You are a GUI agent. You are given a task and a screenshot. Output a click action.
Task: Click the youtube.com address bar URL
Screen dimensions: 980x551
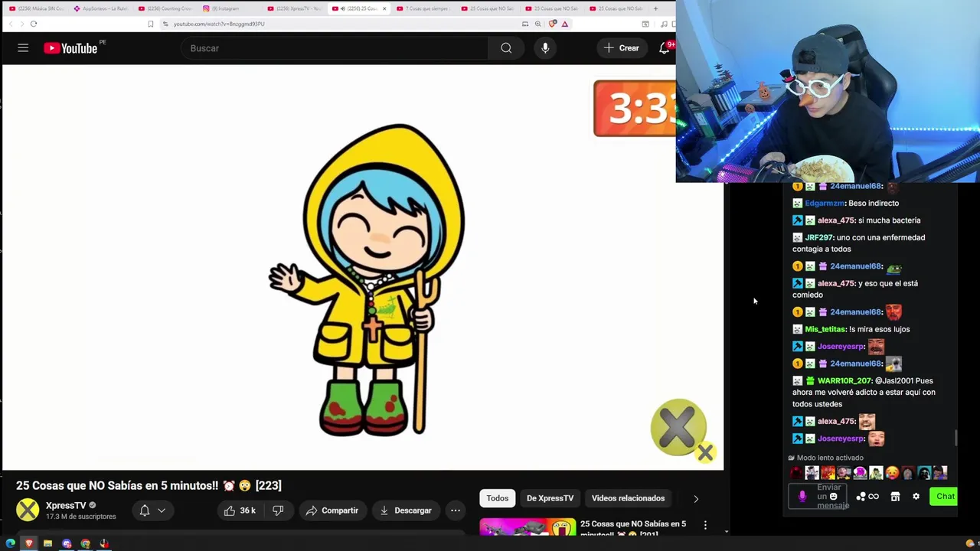tap(219, 24)
